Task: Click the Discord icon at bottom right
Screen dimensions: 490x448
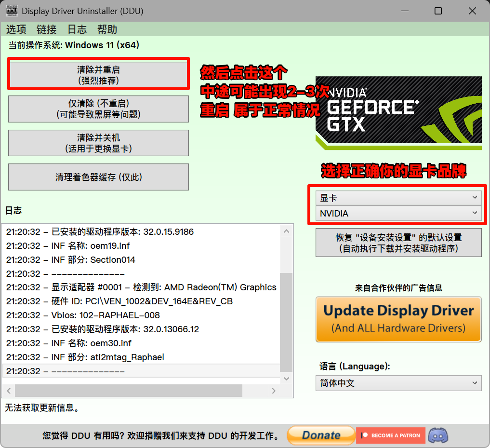Action: click(x=437, y=435)
